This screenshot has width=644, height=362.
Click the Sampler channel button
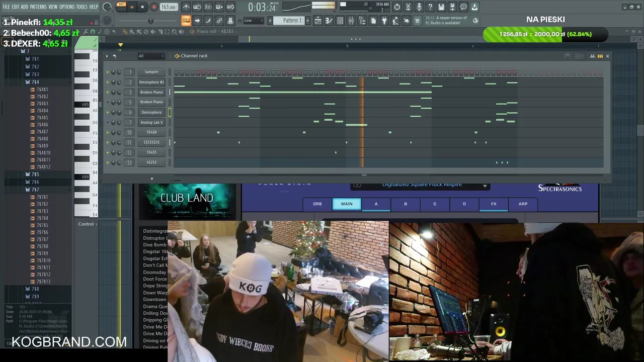pyautogui.click(x=151, y=72)
